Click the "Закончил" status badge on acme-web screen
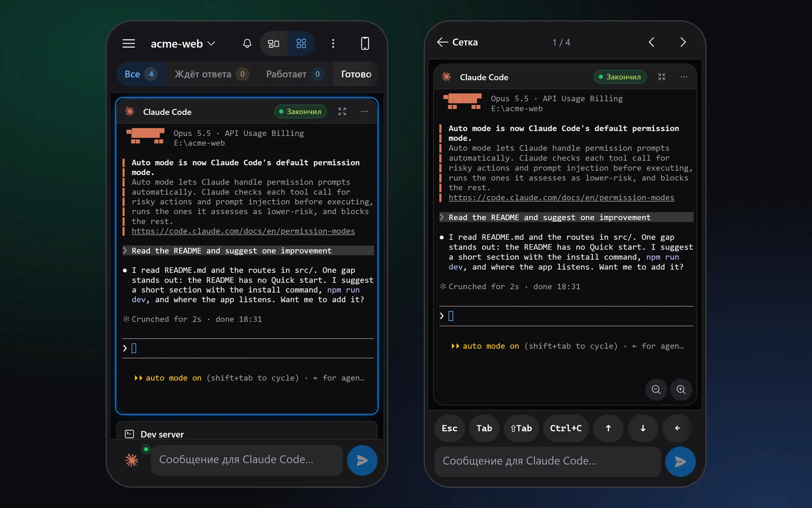The height and width of the screenshot is (508, 812). tap(300, 112)
